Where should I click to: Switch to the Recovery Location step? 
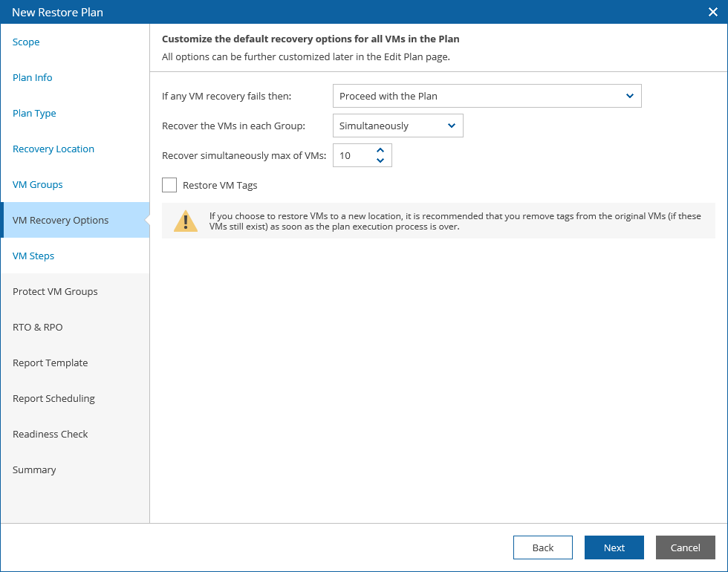point(53,149)
